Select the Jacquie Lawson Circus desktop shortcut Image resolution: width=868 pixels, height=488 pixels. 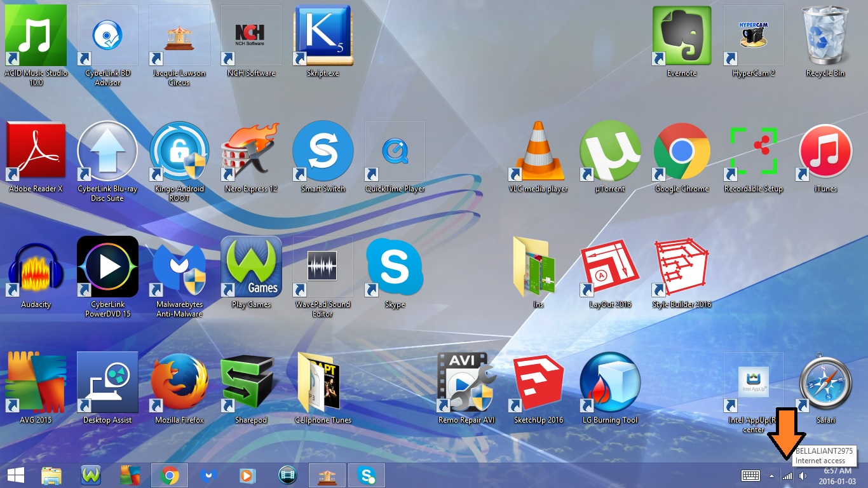pos(179,35)
